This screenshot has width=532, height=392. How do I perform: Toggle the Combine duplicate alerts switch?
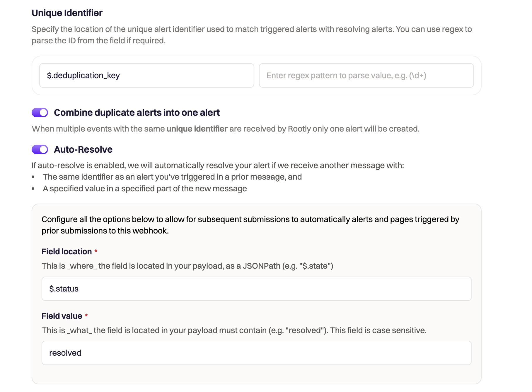(x=40, y=113)
